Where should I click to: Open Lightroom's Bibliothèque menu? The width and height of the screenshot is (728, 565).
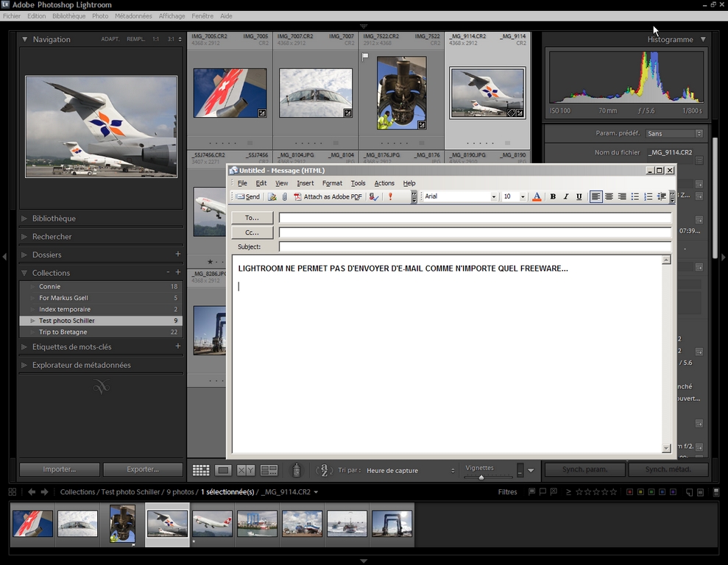coord(68,15)
